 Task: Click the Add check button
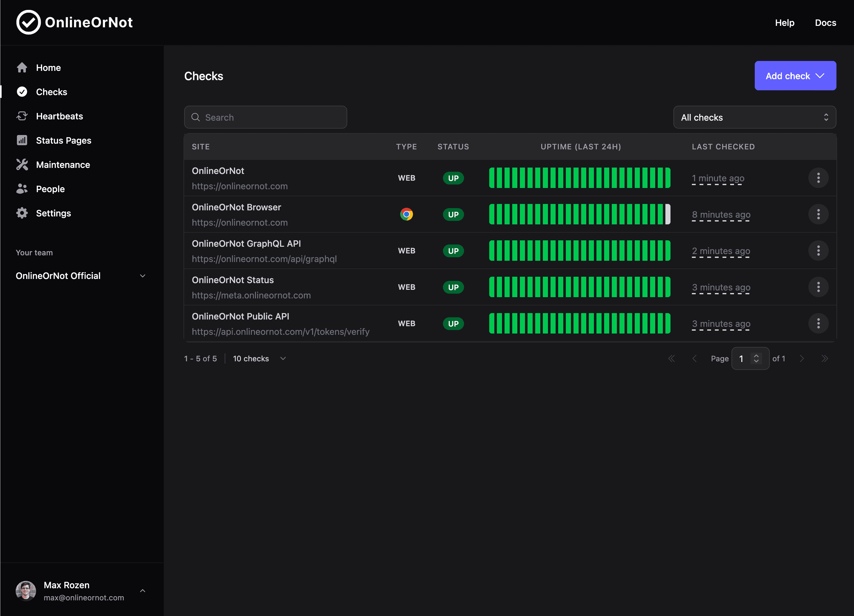[x=795, y=76]
